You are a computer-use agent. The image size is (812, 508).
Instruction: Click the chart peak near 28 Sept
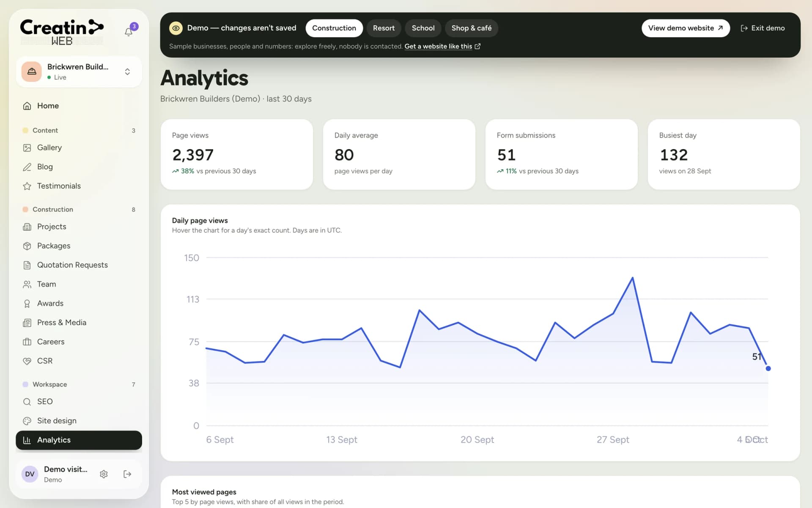(632, 278)
